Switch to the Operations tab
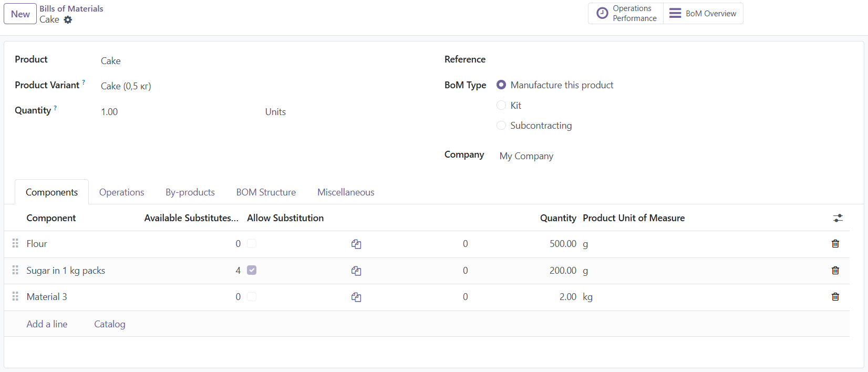This screenshot has width=868, height=372. click(121, 192)
